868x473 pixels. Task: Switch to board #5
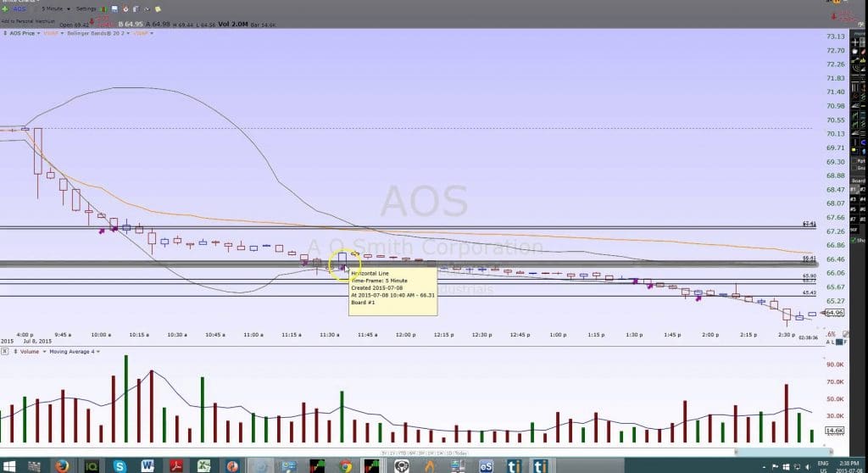(x=853, y=209)
